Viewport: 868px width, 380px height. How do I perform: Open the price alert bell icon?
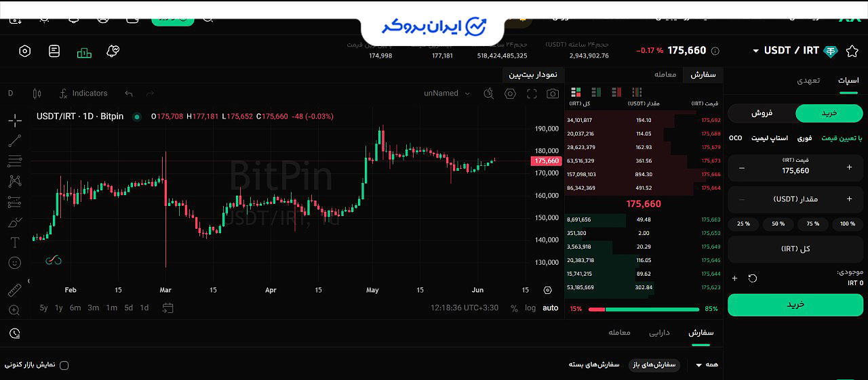[x=113, y=51]
